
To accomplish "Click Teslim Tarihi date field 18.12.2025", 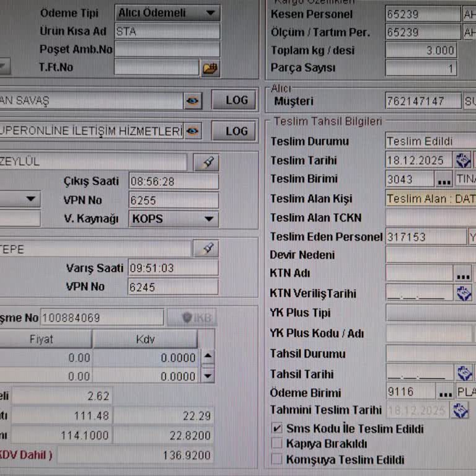I will (x=419, y=161).
